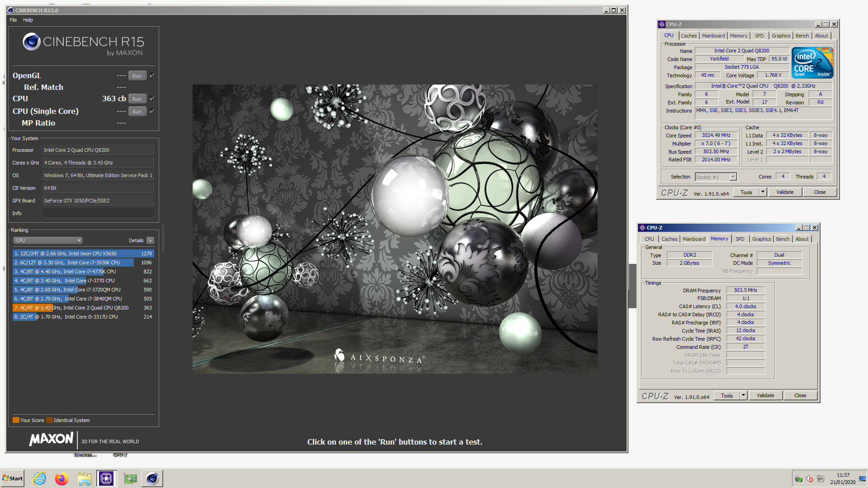
Task: Click the Cinebench logo in title bar
Action: coord(11,10)
